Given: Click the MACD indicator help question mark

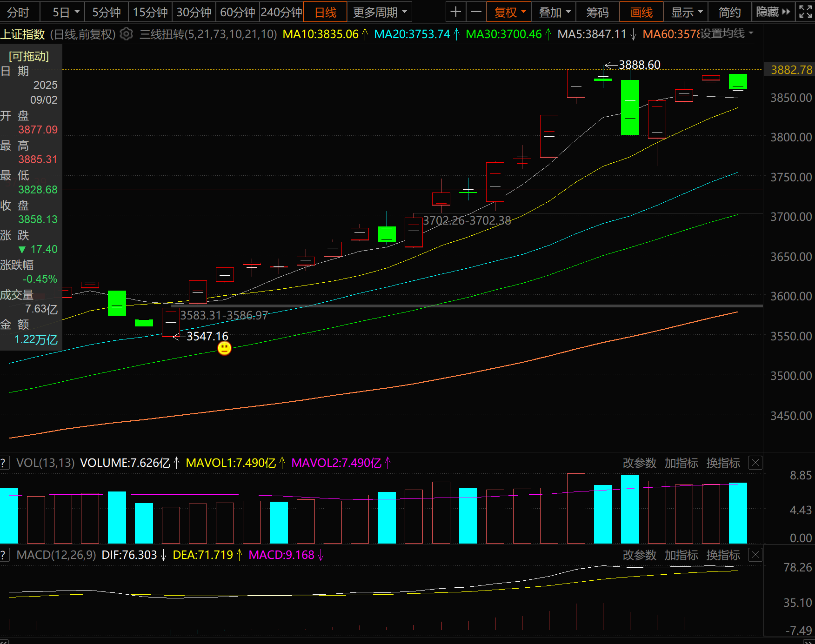Looking at the screenshot, I should click(x=4, y=555).
